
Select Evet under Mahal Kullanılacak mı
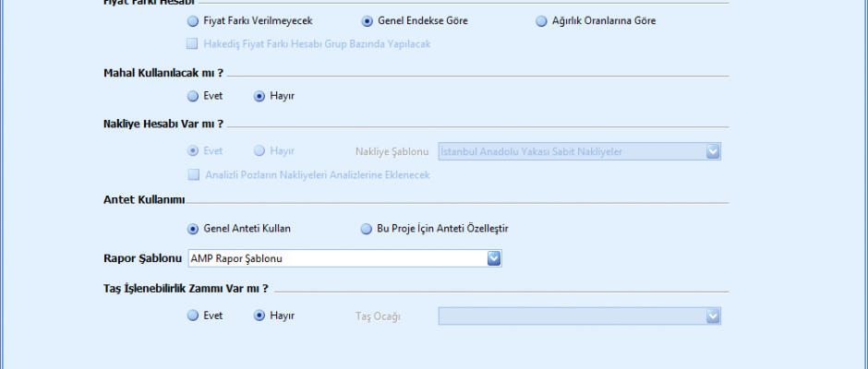192,96
